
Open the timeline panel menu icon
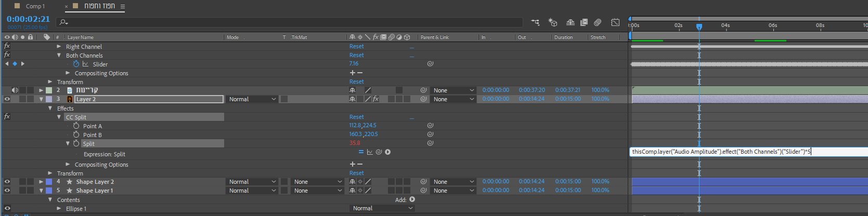pyautogui.click(x=123, y=6)
